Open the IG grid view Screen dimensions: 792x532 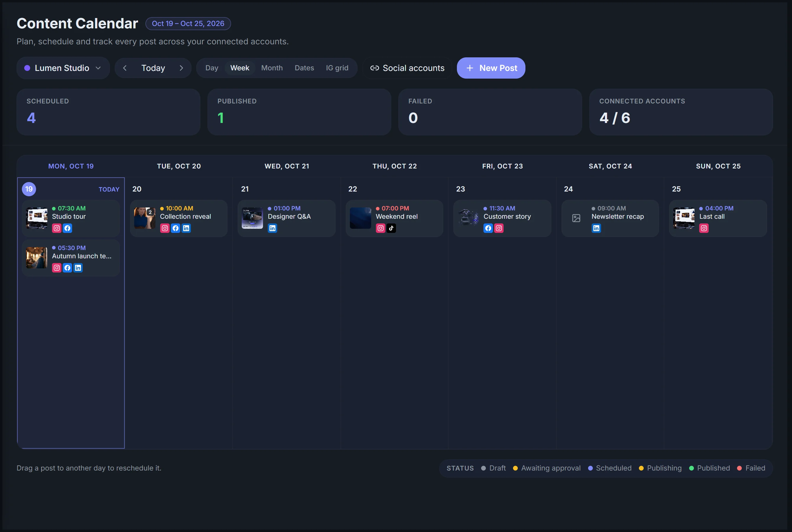(x=337, y=68)
